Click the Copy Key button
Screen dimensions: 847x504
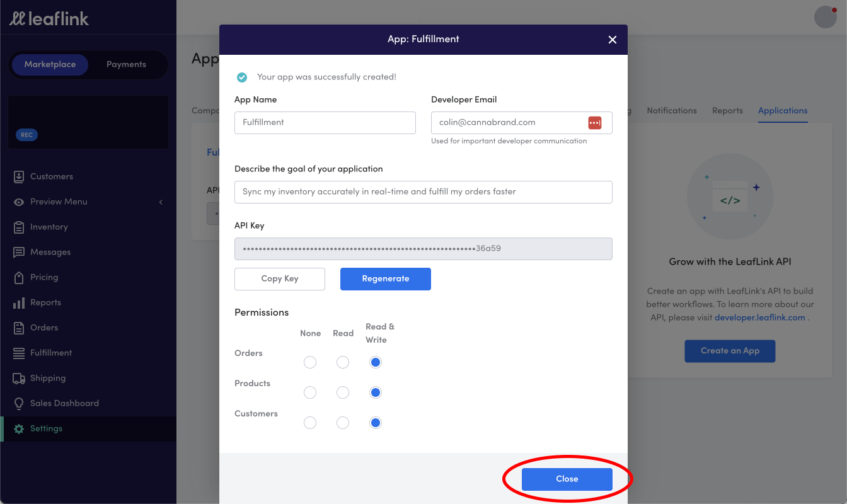point(280,278)
